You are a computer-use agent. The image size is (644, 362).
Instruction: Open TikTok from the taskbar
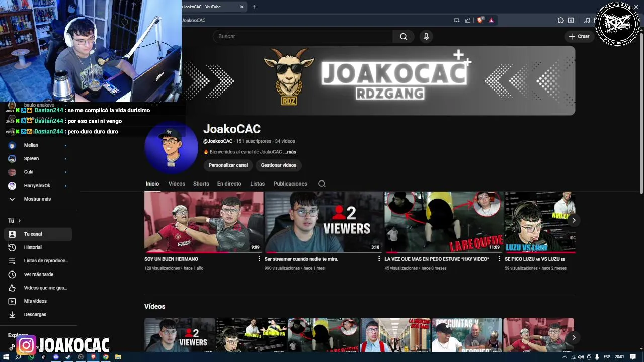click(x=43, y=357)
